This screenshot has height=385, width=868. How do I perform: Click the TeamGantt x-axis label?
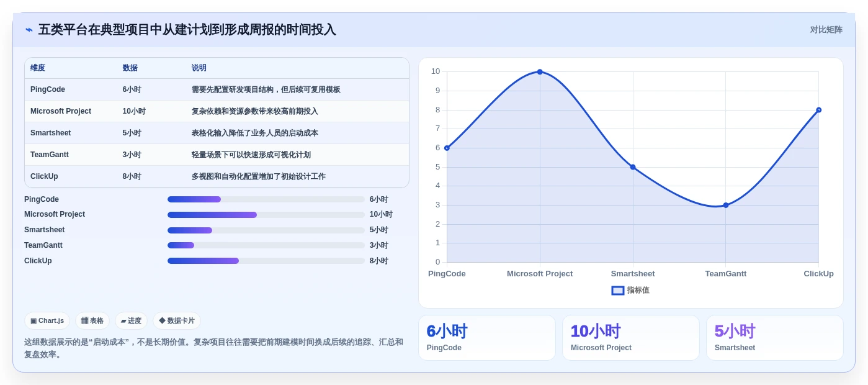(726, 274)
